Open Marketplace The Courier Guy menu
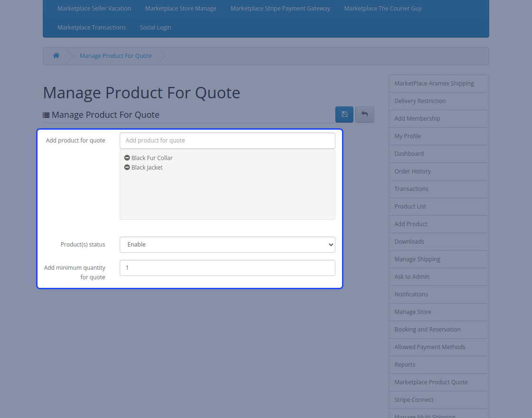This screenshot has width=532, height=418. pos(383,8)
